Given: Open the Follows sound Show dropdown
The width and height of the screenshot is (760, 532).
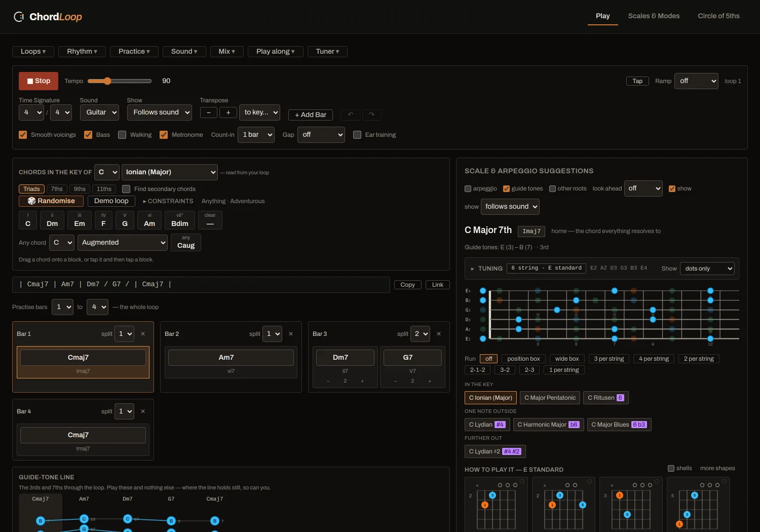Looking at the screenshot, I should coord(160,112).
